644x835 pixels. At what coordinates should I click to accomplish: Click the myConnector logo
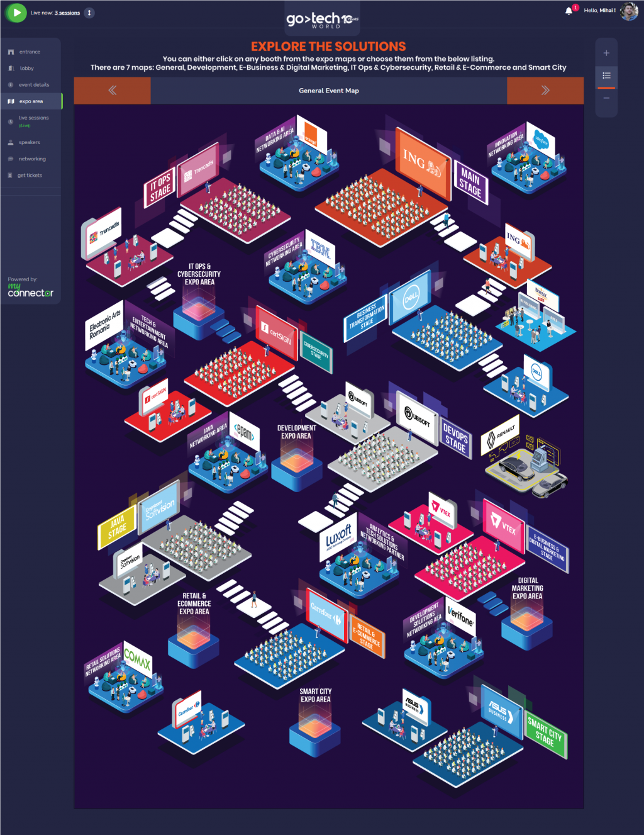[x=30, y=290]
